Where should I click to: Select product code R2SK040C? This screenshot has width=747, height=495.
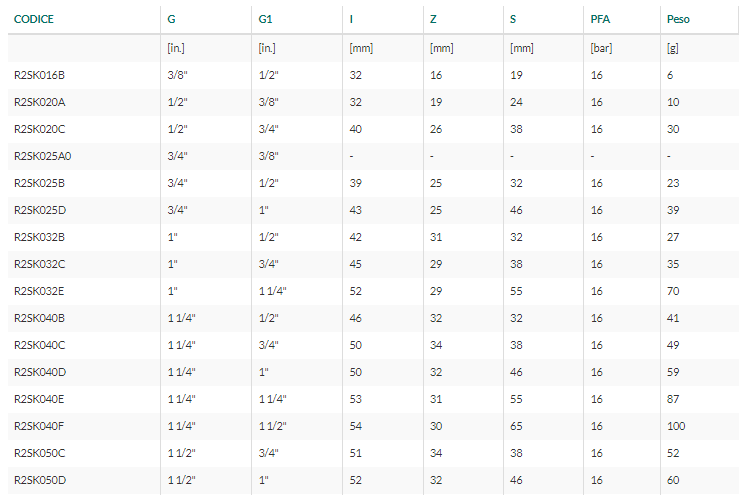coord(40,345)
